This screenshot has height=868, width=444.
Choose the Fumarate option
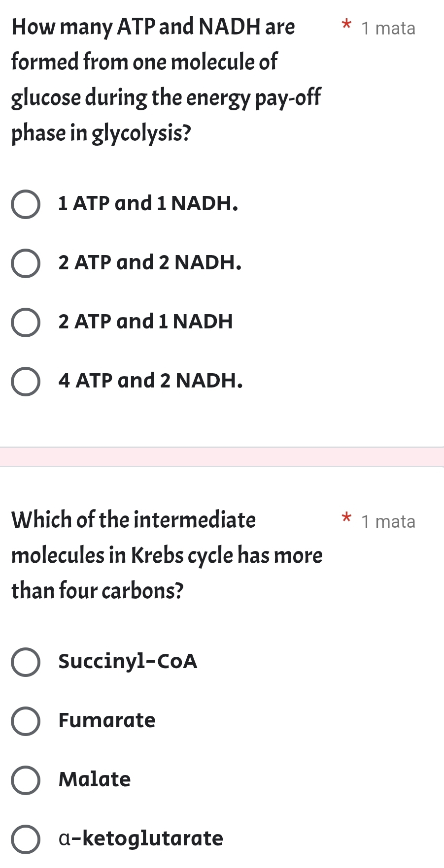[26, 721]
